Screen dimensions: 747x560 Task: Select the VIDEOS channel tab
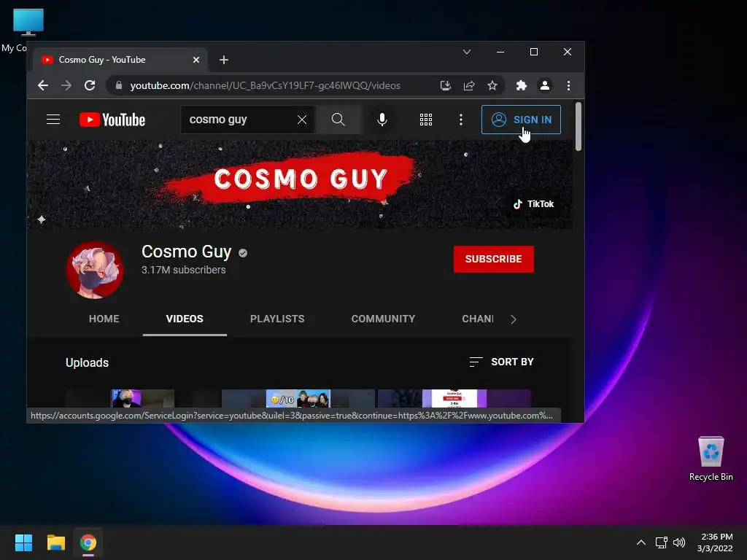185,319
